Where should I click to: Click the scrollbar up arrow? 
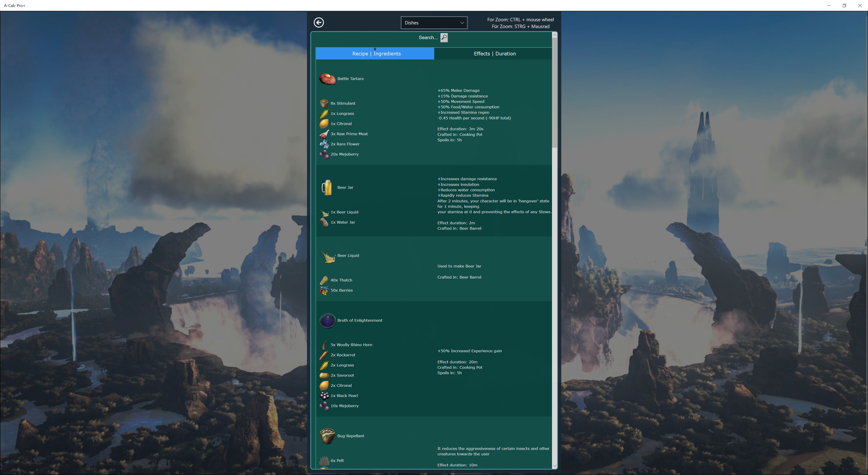555,35
